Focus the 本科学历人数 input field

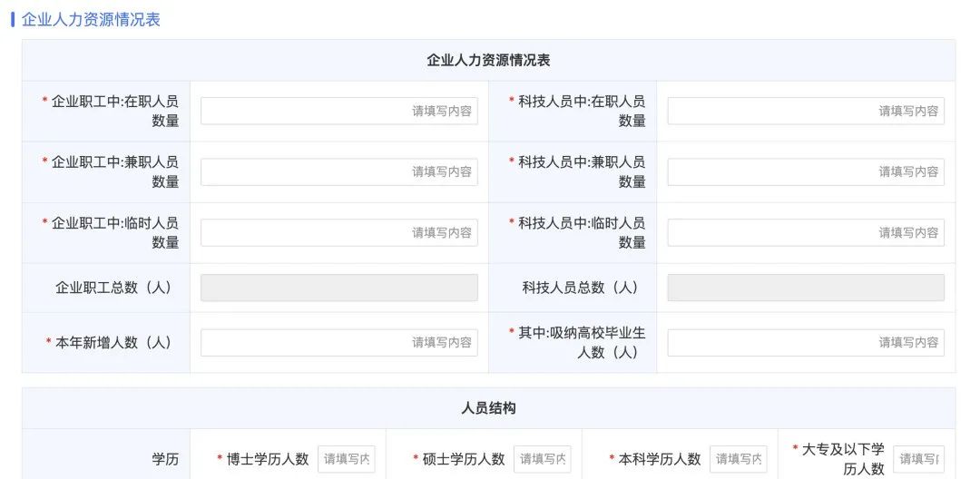tap(738, 459)
